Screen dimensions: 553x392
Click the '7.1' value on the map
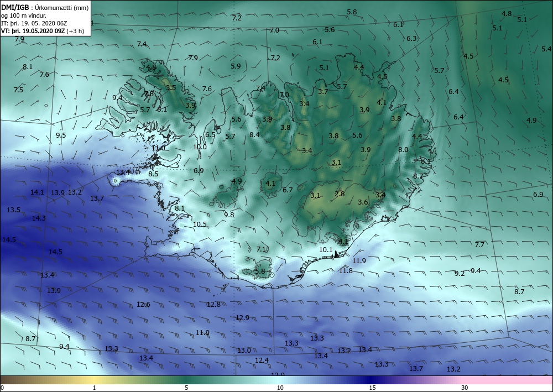coord(261,249)
